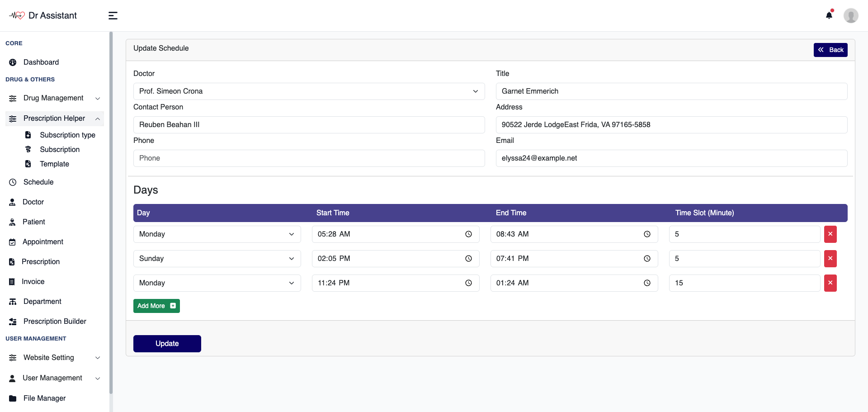Image resolution: width=868 pixels, height=412 pixels.
Task: Open clock picker for 01:24 AM end
Action: (x=647, y=283)
